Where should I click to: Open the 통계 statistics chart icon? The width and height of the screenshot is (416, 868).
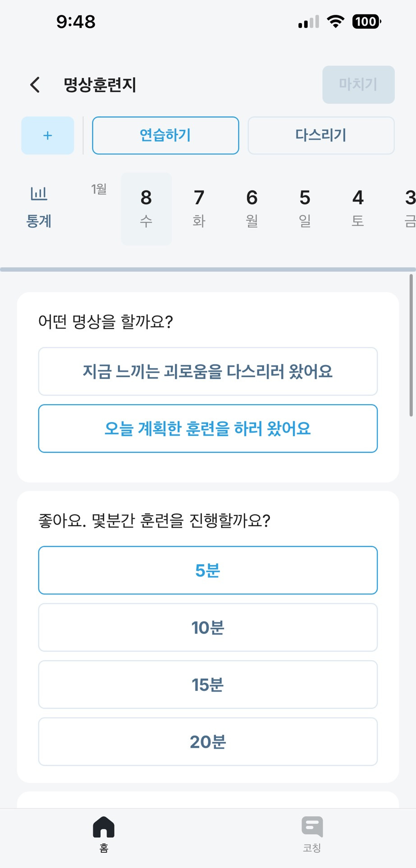[x=39, y=194]
